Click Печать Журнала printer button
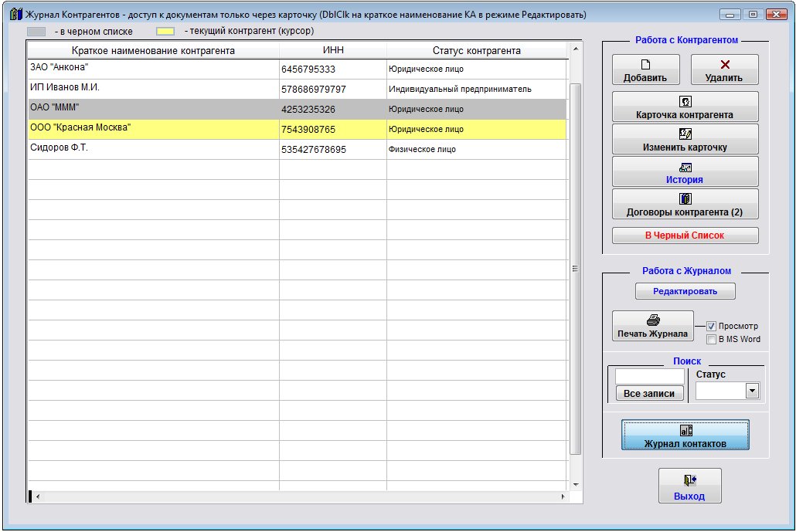796x532 pixels. pos(652,326)
